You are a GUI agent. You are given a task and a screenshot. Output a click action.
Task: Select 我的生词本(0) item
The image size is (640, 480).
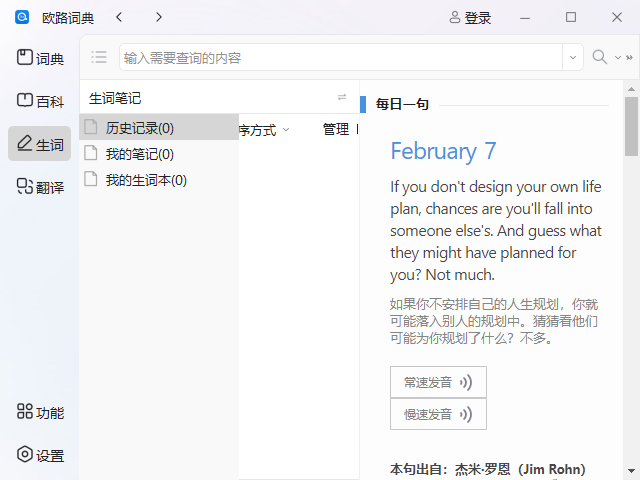pos(146,180)
